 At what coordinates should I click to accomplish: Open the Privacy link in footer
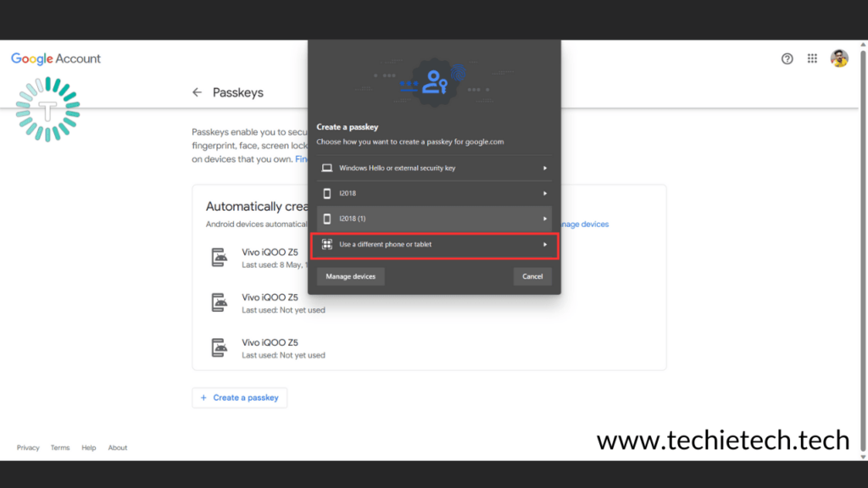tap(28, 447)
